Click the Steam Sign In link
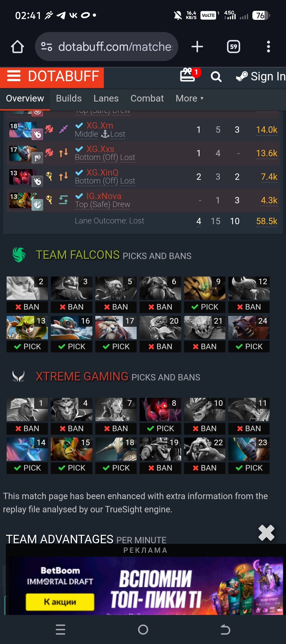Screen dimensions: 286x644 261,76
